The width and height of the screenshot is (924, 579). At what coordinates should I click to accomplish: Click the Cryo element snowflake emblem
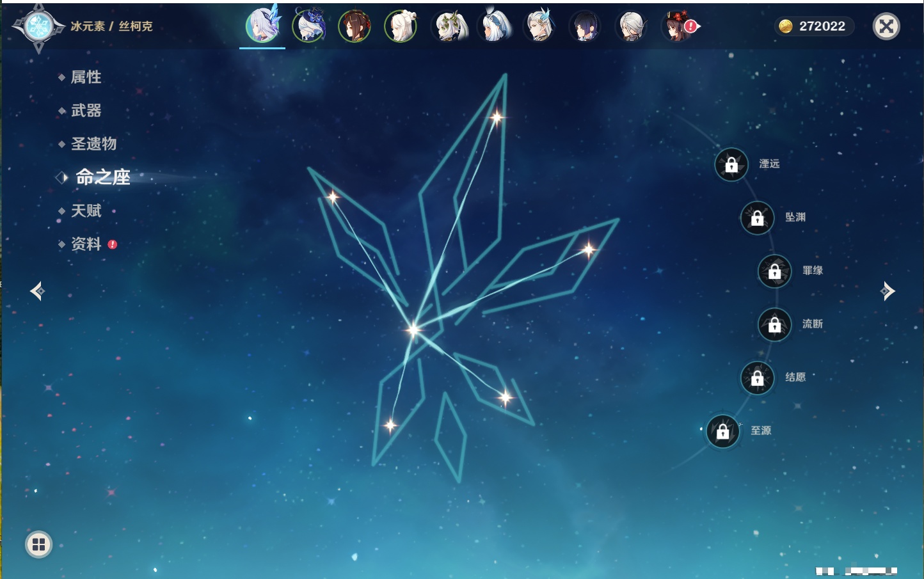pyautogui.click(x=38, y=27)
